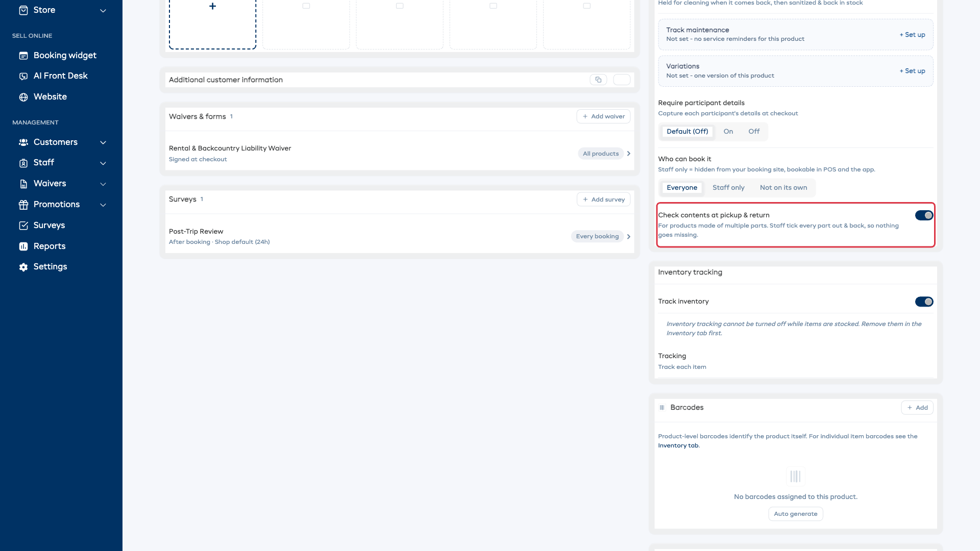The height and width of the screenshot is (551, 980).
Task: Click the Waivers document icon
Action: 23,184
